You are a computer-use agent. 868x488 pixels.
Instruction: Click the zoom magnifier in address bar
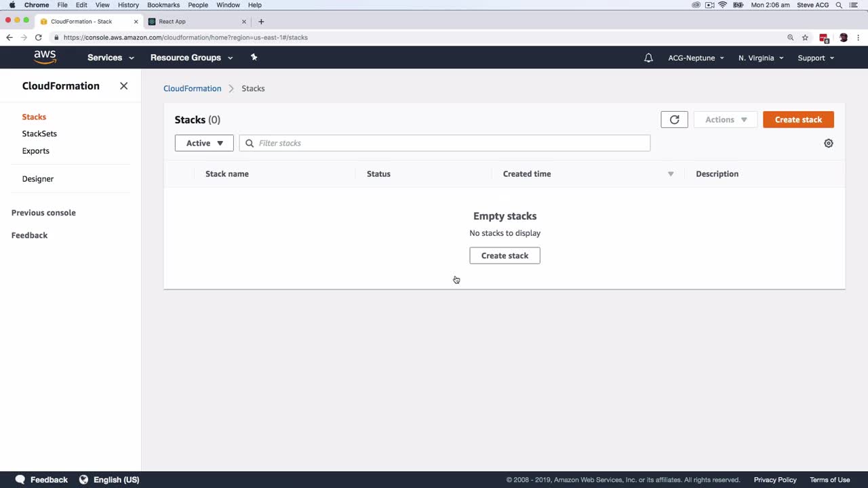(790, 37)
